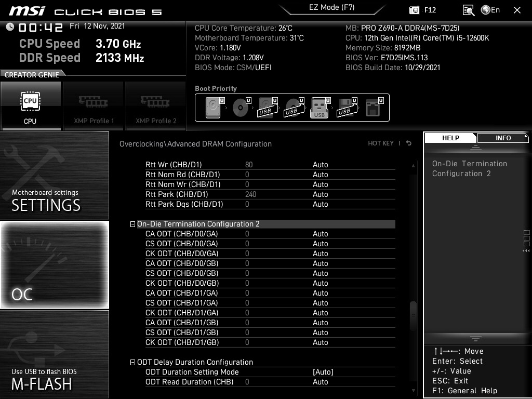Viewport: 532px width, 399px height.
Task: Click the clock icon beside the time
Action: point(10,27)
